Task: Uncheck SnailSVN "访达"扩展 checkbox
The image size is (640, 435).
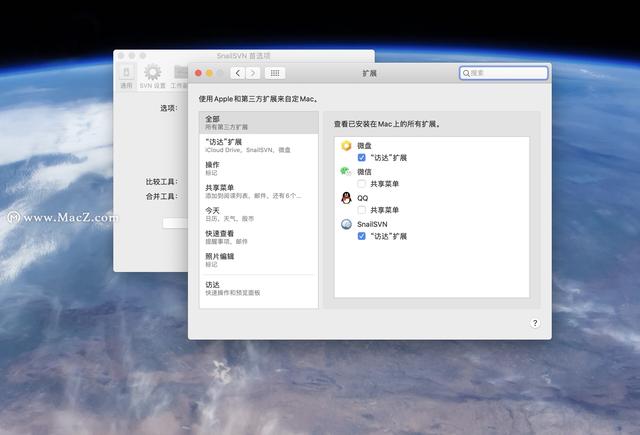Action: coord(362,236)
